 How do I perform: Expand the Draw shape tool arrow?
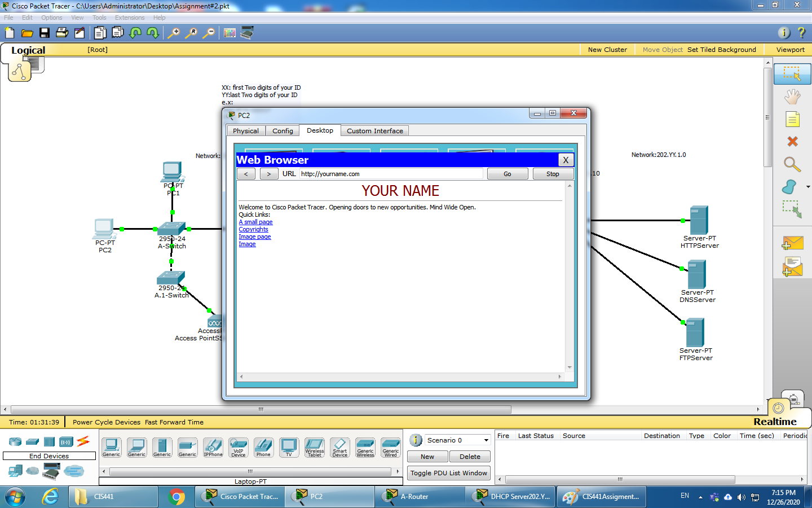pos(808,187)
